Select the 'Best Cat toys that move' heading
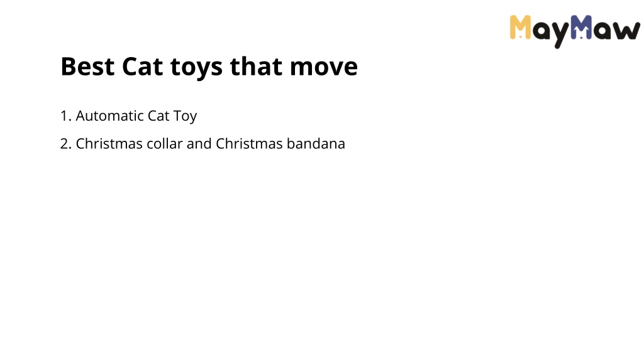This screenshot has height=362, width=644. click(x=209, y=67)
